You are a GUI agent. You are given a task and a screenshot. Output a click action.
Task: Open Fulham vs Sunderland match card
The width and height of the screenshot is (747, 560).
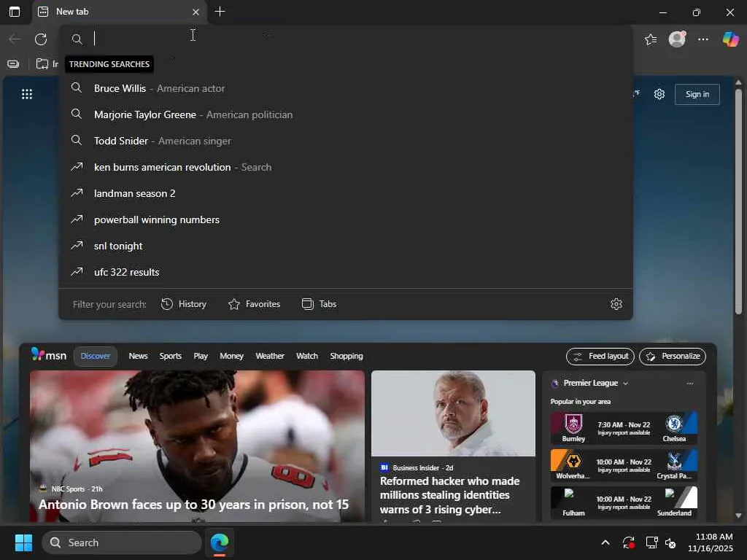click(x=624, y=503)
